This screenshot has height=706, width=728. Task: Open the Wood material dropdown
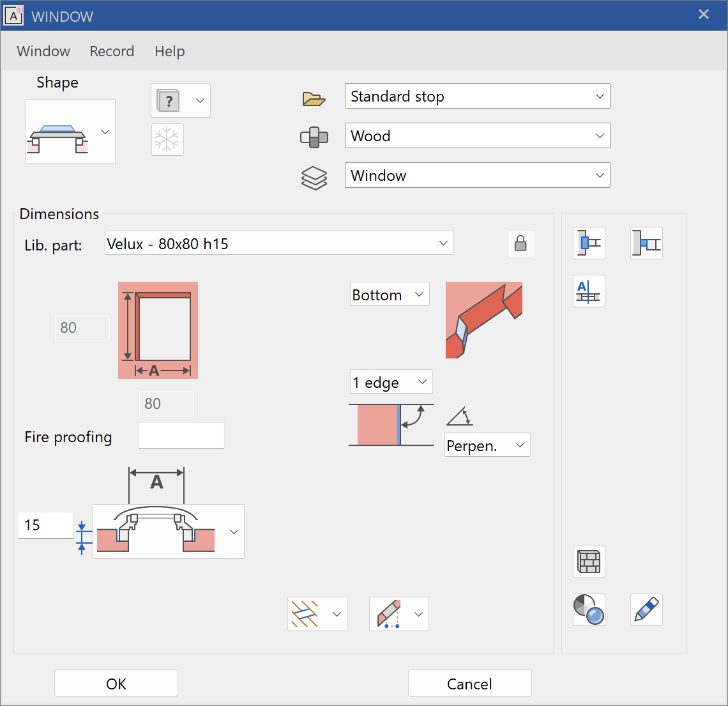coord(477,135)
